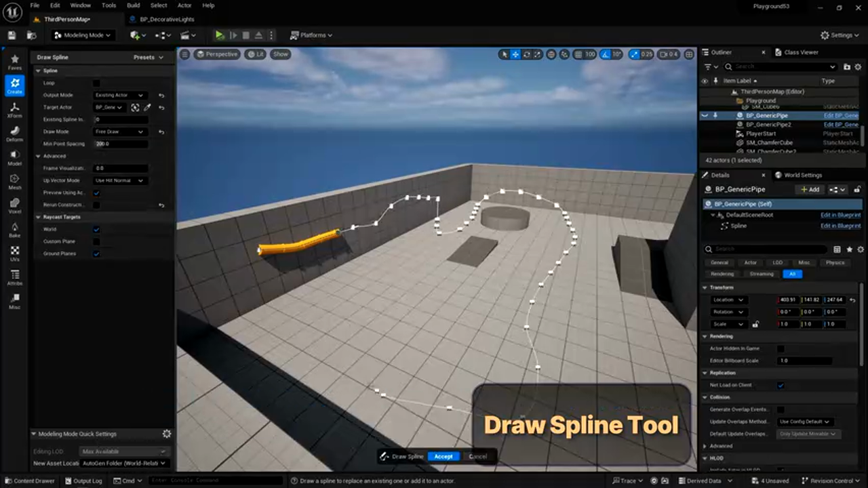Click the Bake tools icon

(14, 230)
